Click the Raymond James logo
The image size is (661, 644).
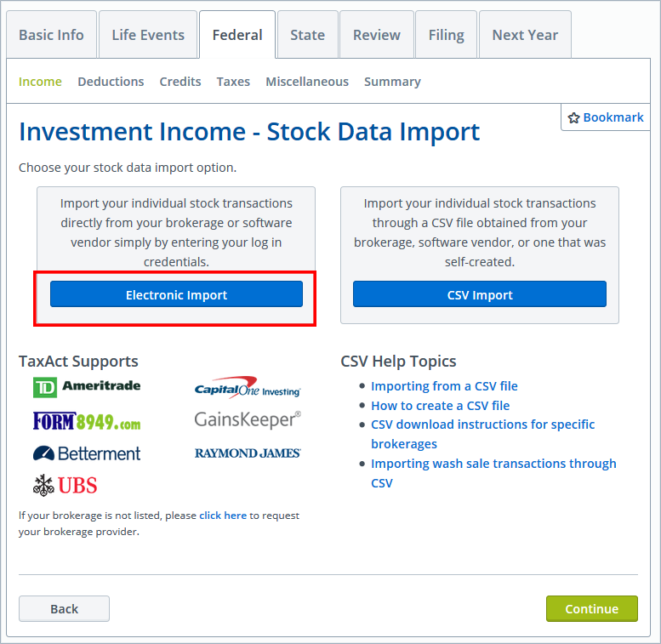point(248,453)
